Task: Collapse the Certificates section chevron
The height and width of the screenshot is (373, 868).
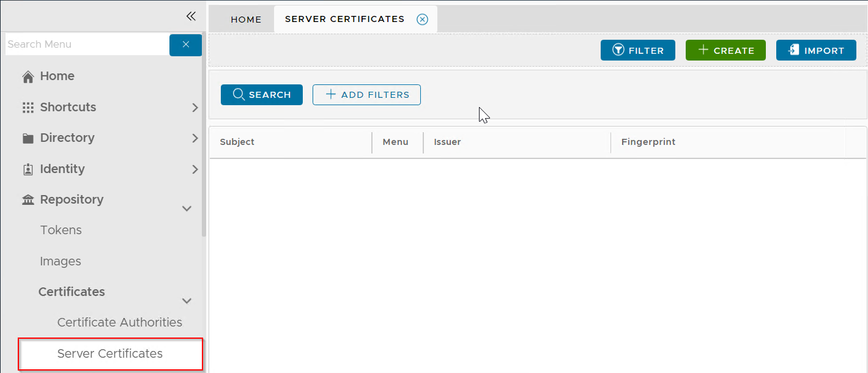Action: (187, 301)
